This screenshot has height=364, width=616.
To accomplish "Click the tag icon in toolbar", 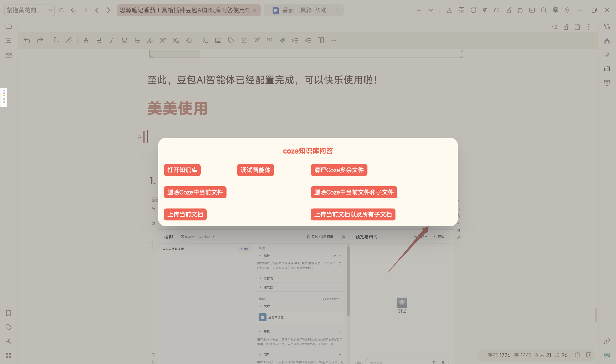I will click(x=231, y=40).
